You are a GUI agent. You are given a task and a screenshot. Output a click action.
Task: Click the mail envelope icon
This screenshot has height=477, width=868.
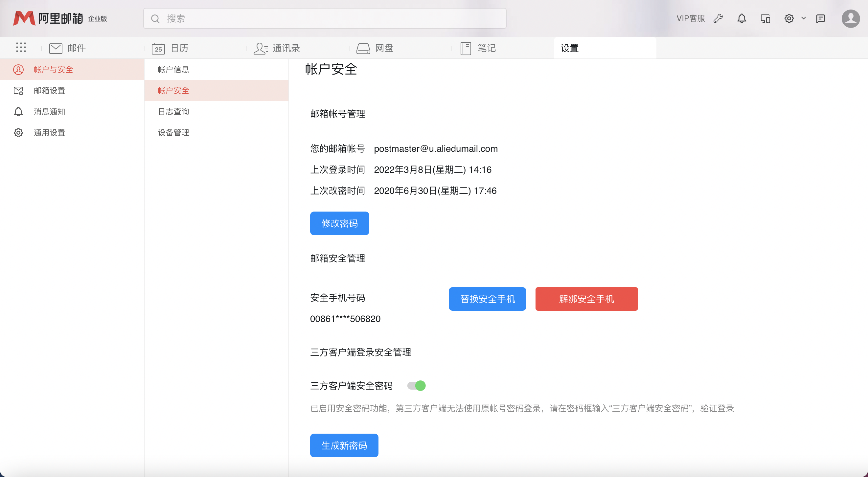click(x=56, y=48)
